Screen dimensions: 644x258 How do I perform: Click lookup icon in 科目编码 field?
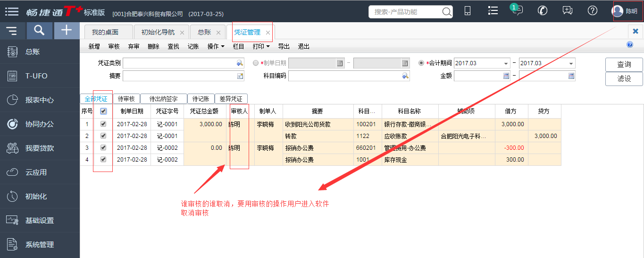(x=405, y=76)
